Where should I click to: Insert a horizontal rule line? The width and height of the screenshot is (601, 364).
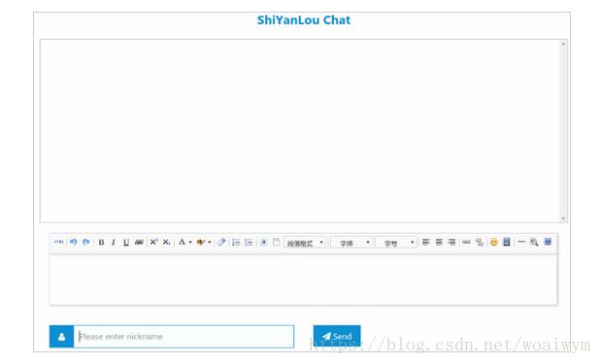(521, 242)
